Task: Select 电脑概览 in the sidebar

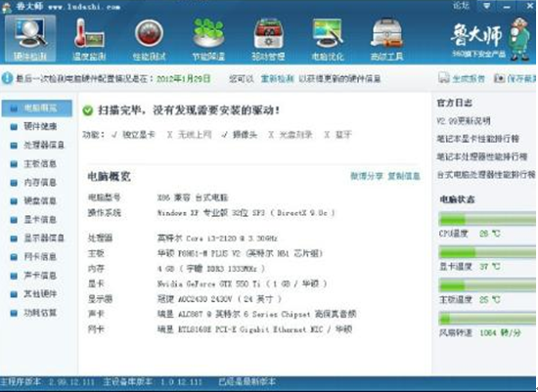Action: coord(37,109)
